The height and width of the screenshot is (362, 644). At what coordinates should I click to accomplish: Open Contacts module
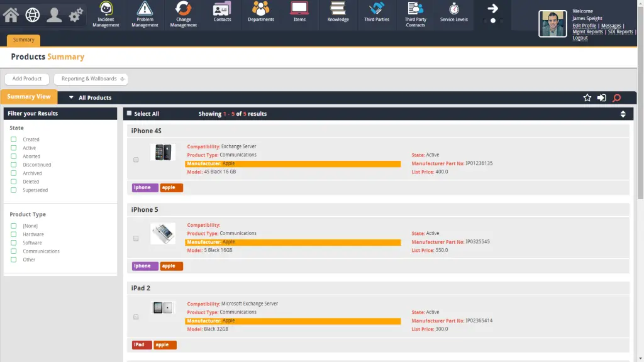(222, 13)
